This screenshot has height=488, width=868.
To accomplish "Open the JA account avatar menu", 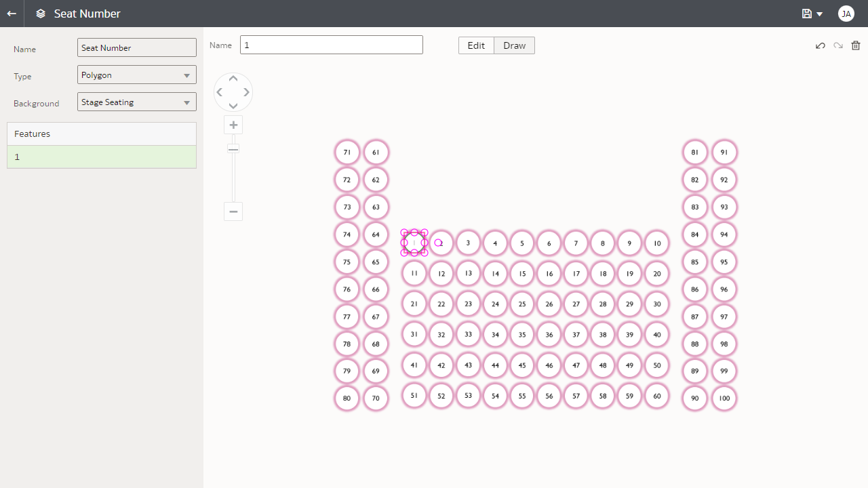I will (x=846, y=14).
